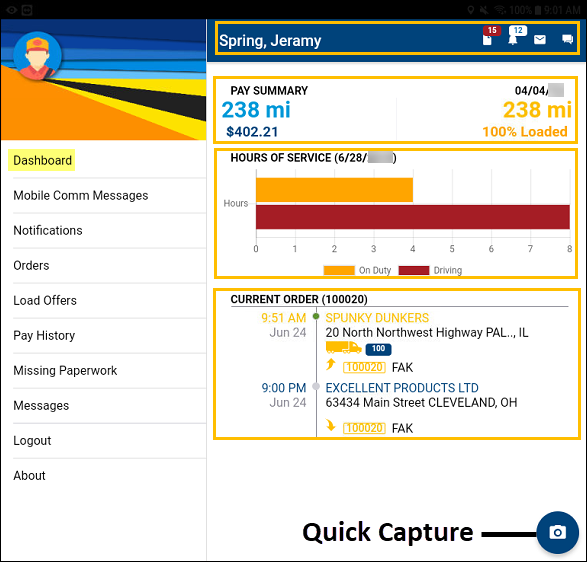Screen dimensions: 587x562
Task: Click the PAY SUMMARY heading
Action: coord(269,91)
